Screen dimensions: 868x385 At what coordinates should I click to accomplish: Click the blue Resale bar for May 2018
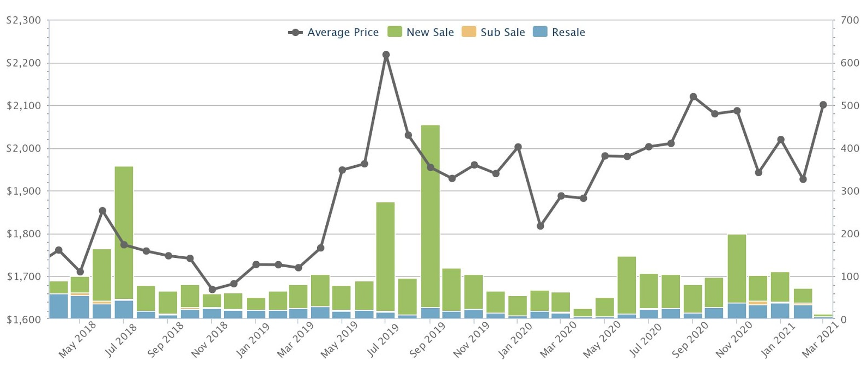[80, 307]
